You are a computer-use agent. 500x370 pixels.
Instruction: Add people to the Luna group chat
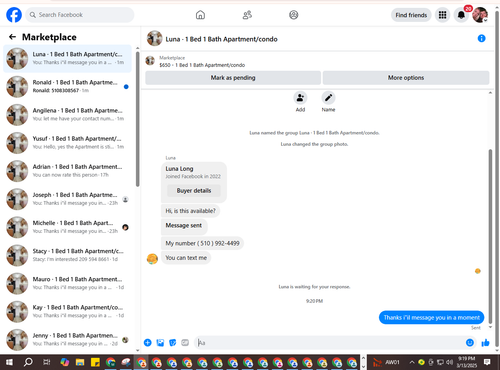[x=300, y=98]
